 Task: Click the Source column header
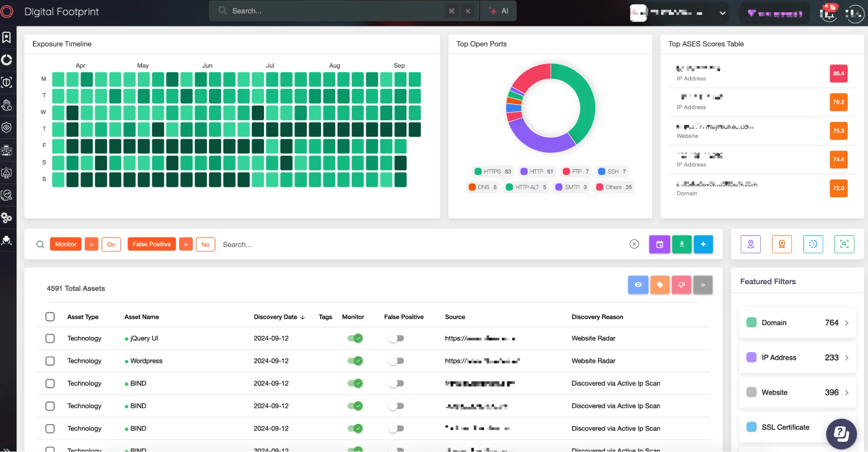(x=455, y=317)
